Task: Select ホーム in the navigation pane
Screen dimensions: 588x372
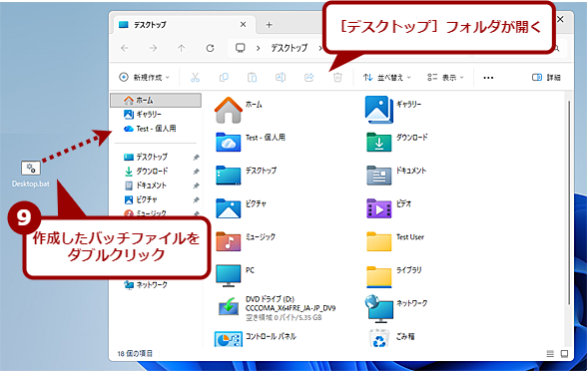Action: coord(156,100)
